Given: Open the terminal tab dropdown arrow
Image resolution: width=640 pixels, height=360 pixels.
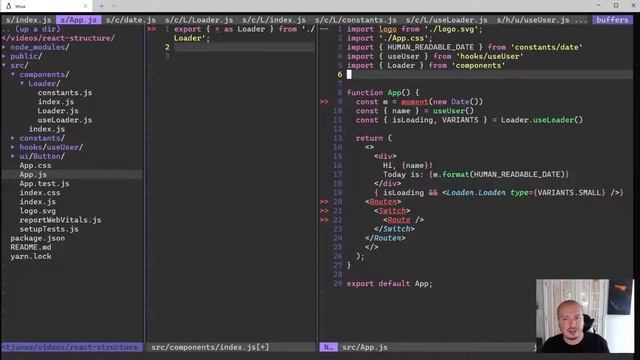Looking at the screenshot, I should pos(114,6).
